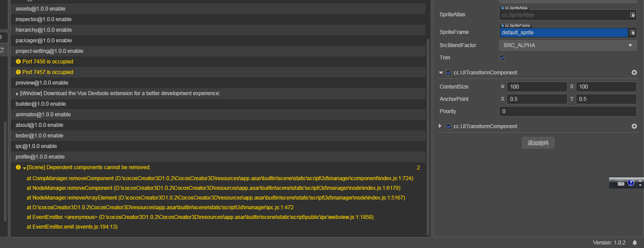
Task: Expand the collapsed cc.UITransformComponent section
Action: point(440,126)
